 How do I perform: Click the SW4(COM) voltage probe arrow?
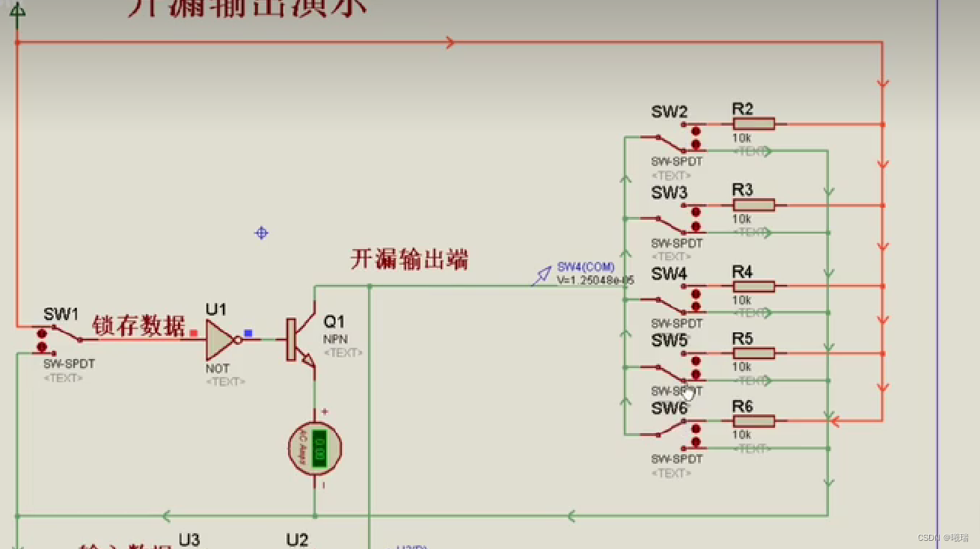(541, 277)
